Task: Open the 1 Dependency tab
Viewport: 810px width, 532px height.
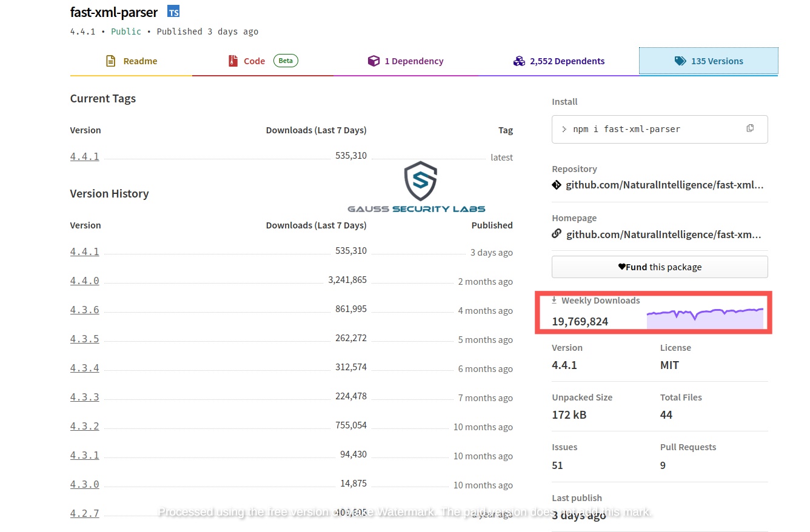Action: click(405, 61)
